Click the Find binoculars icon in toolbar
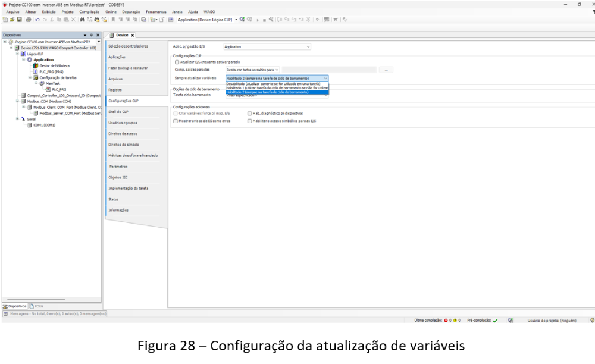The image size is (595, 364). 82,19
